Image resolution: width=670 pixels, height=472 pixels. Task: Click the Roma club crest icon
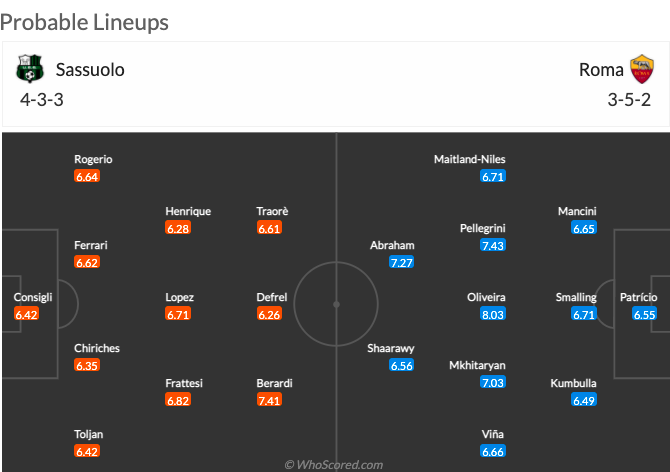tap(642, 69)
